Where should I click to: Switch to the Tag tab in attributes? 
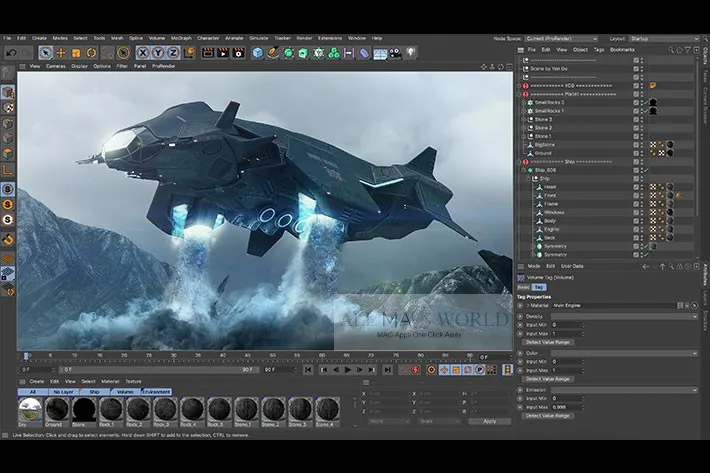click(539, 287)
